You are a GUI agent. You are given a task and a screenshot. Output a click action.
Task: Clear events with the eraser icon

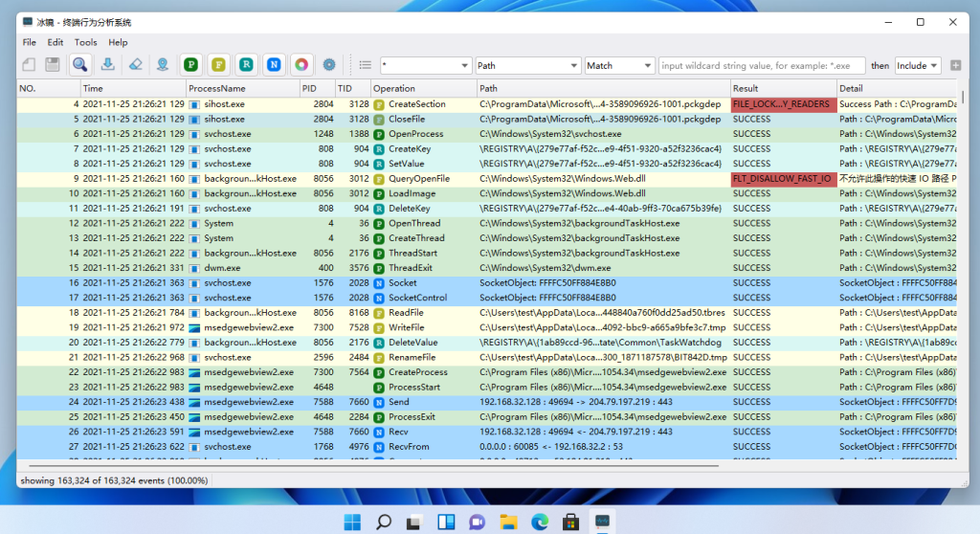point(135,65)
